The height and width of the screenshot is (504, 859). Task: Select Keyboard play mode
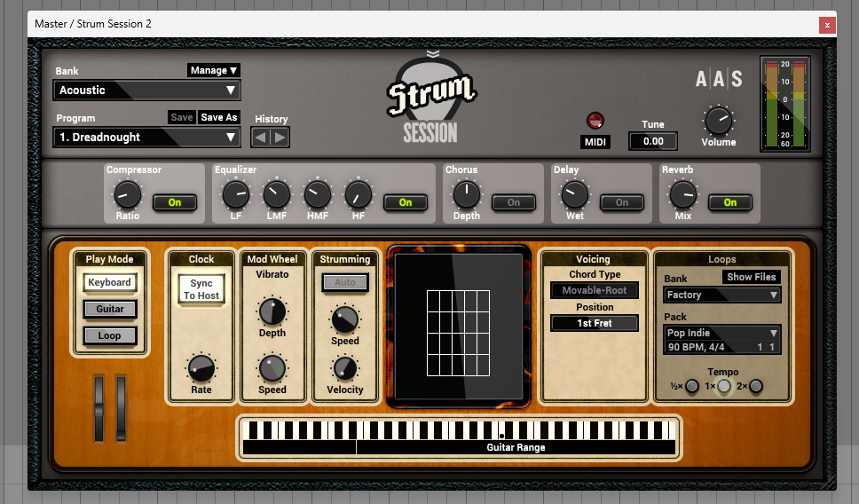point(109,283)
